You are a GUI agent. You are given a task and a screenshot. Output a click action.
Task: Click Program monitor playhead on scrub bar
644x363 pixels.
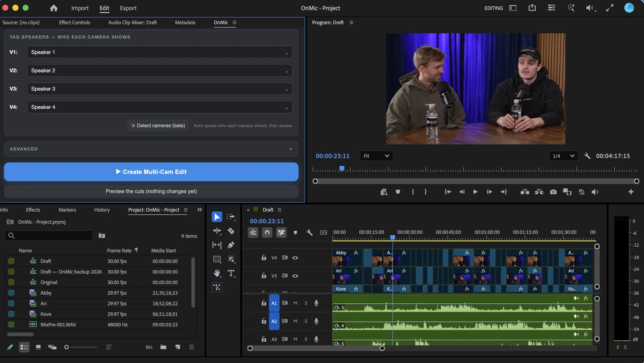[342, 169]
